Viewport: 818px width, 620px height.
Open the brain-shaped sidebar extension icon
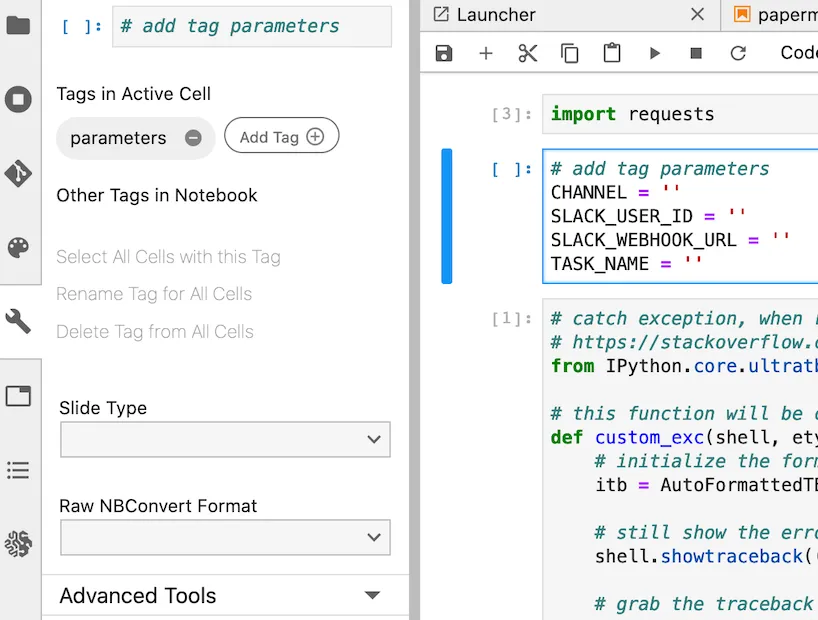18,544
